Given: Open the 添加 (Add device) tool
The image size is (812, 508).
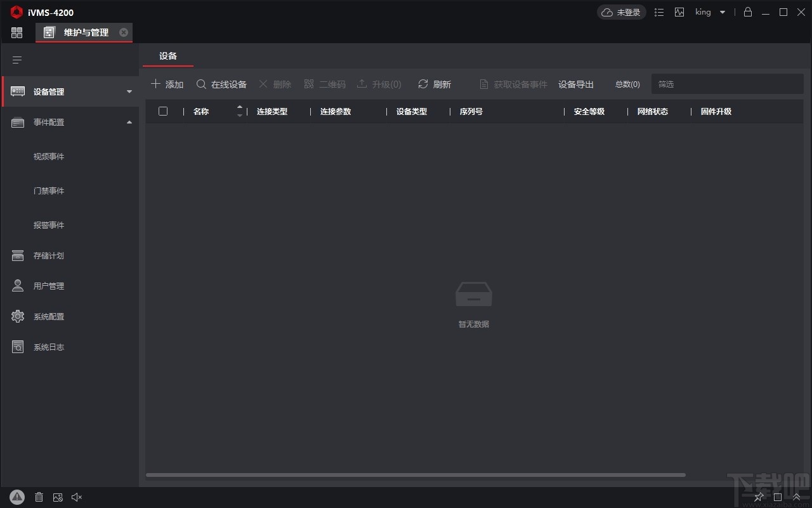Looking at the screenshot, I should [167, 83].
